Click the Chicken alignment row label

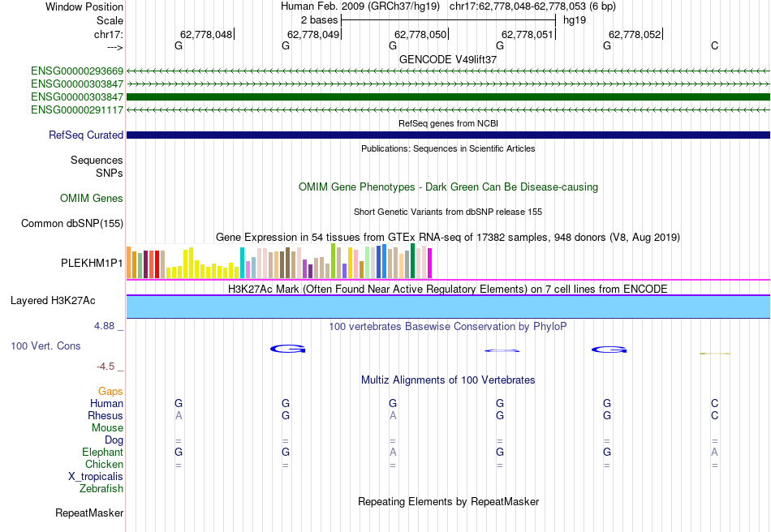click(104, 464)
